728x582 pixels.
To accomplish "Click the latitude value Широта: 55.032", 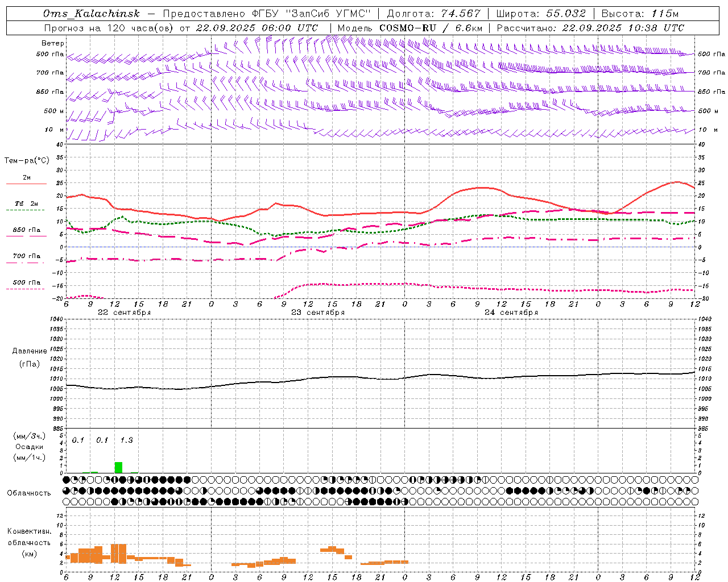I will pos(541,14).
